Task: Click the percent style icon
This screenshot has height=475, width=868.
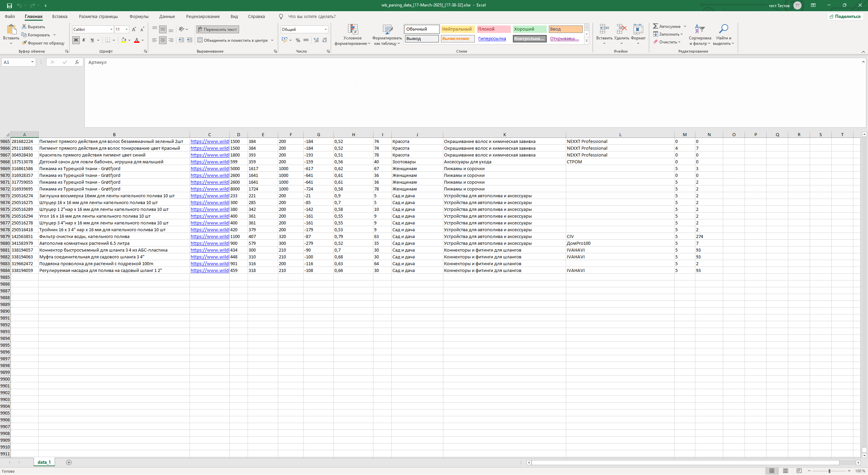Action: (298, 40)
